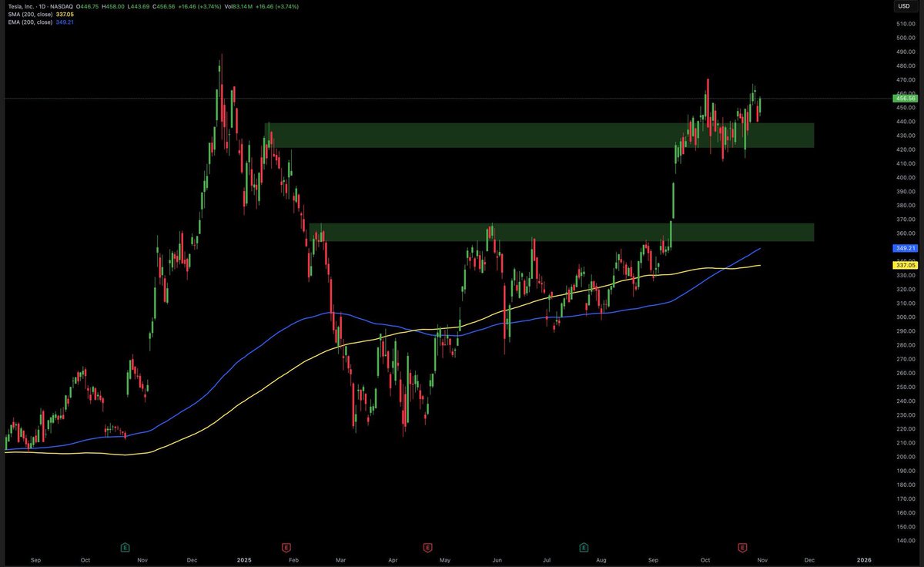This screenshot has height=567, width=924.
Task: Click the red earnings marker under May
Action: (427, 546)
